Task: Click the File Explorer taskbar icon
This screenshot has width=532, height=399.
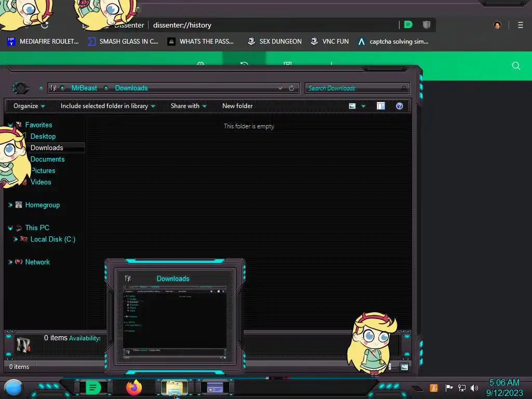Action: (x=175, y=388)
